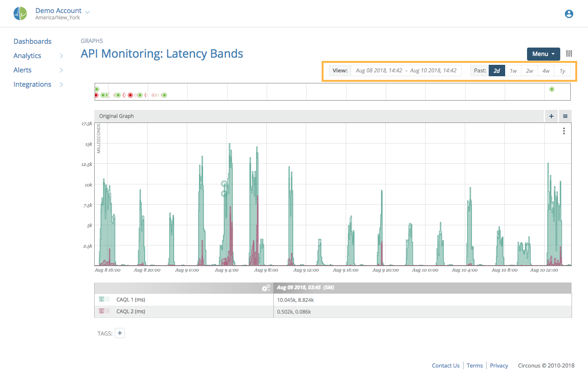Open the kebab menu inside the graph
This screenshot has height=389, width=588.
point(564,131)
